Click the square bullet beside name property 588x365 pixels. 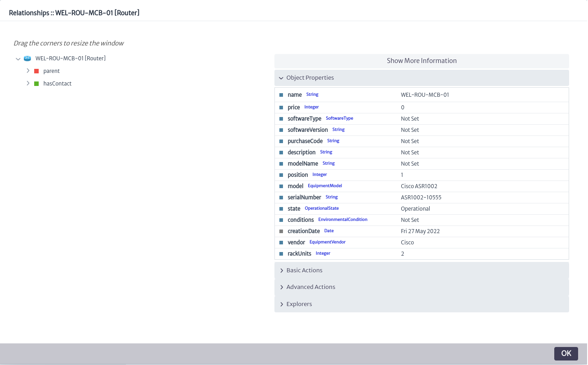pos(281,95)
